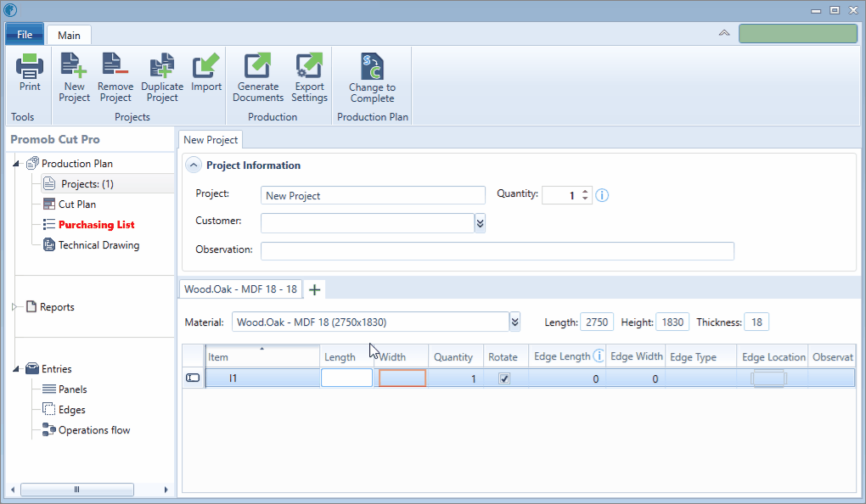
Task: Open the Purchasing List
Action: 96,225
